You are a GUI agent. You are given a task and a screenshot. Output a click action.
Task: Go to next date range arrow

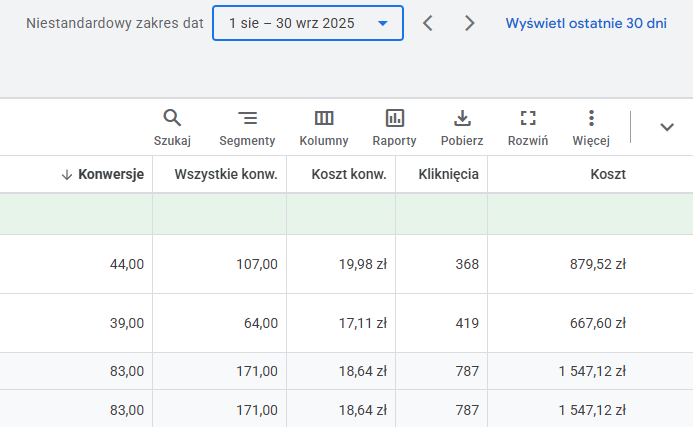tap(470, 23)
